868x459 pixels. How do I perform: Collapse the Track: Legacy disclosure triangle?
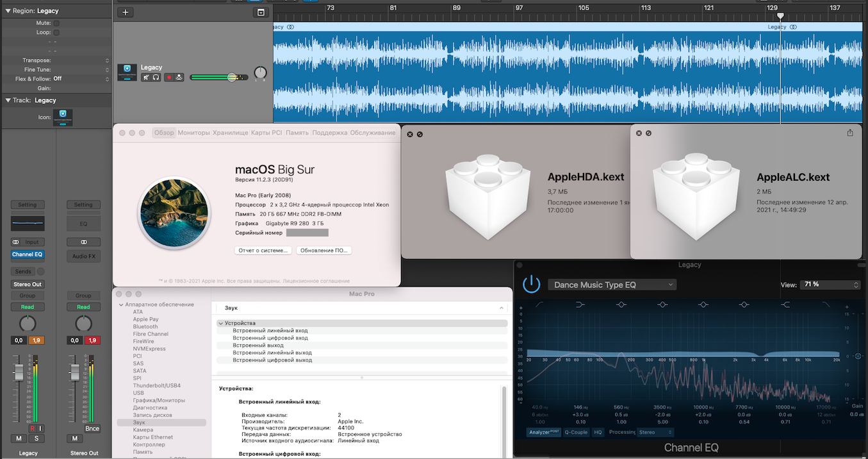point(7,100)
